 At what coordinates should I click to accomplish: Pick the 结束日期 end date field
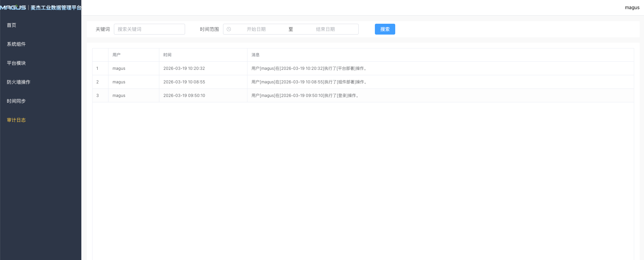tap(325, 29)
